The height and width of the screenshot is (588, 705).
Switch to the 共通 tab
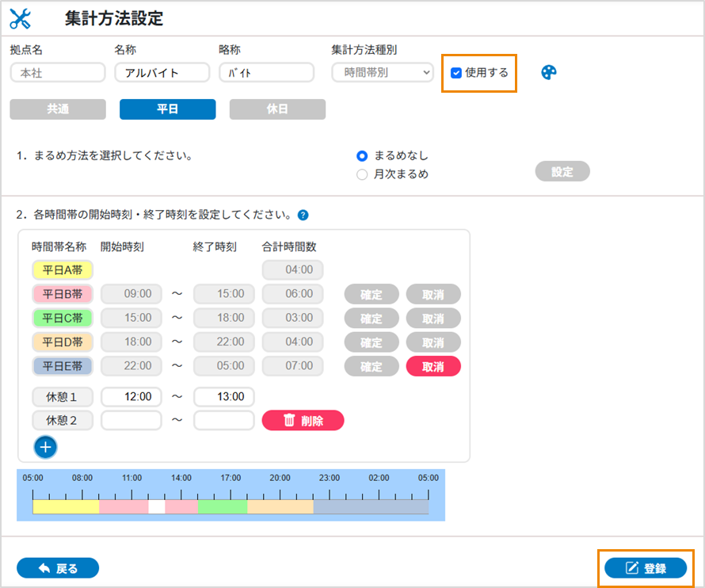[57, 109]
